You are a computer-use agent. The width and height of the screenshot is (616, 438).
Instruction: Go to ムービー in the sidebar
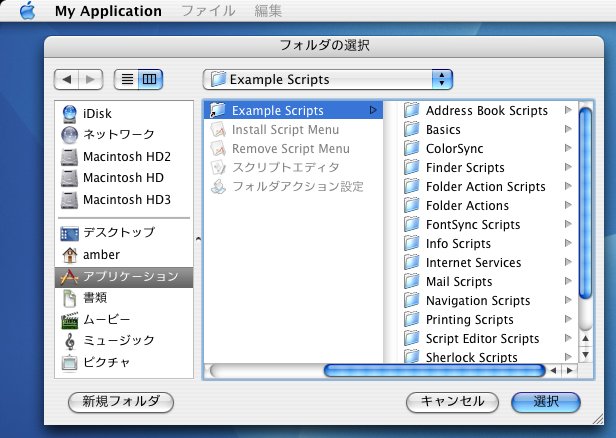[x=124, y=319]
